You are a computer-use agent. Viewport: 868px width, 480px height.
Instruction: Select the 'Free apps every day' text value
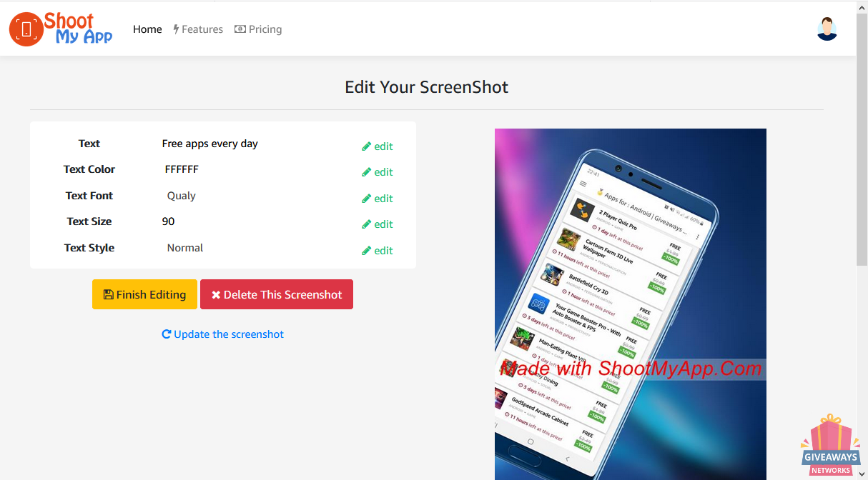(210, 144)
